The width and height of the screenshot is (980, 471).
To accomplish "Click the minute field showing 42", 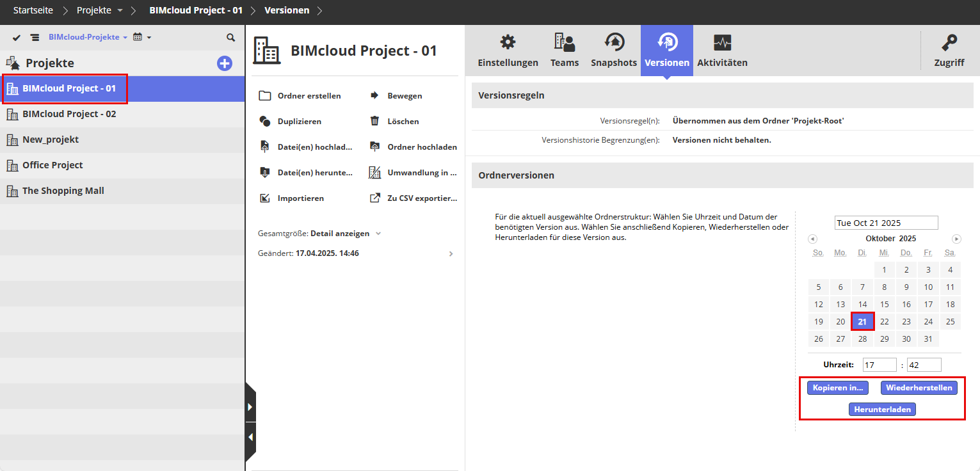I will [x=924, y=365].
